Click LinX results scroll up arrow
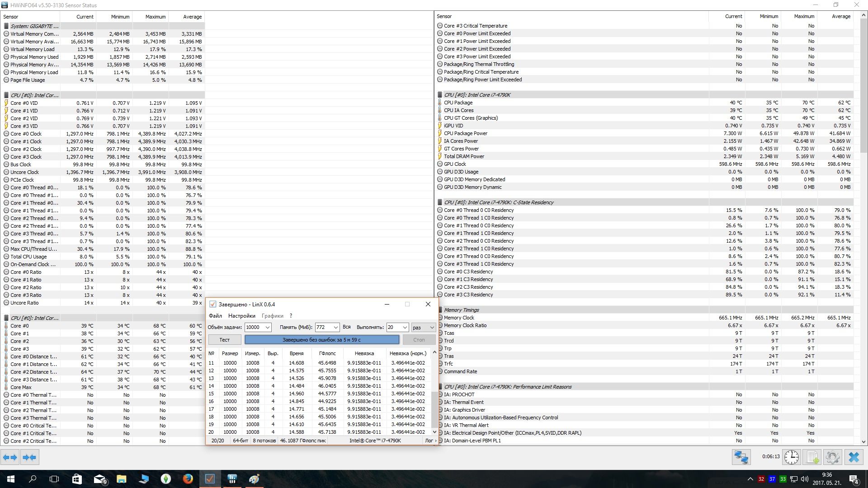The height and width of the screenshot is (488, 868). click(x=434, y=352)
